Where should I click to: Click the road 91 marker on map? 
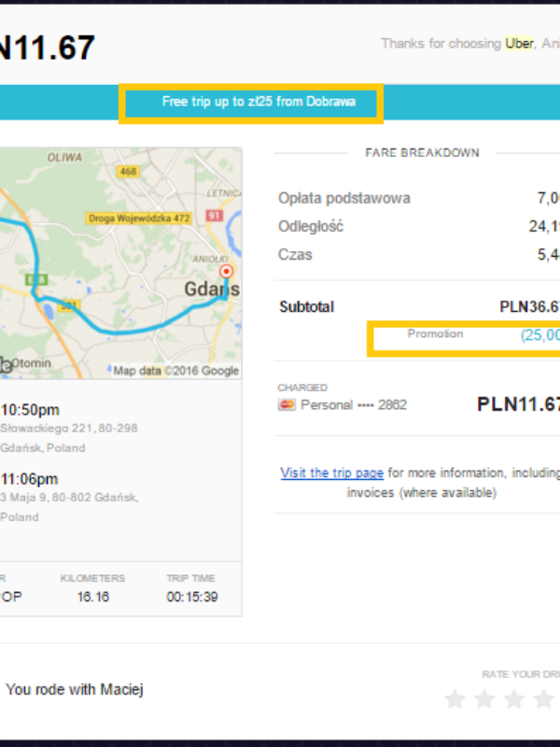pyautogui.click(x=215, y=216)
